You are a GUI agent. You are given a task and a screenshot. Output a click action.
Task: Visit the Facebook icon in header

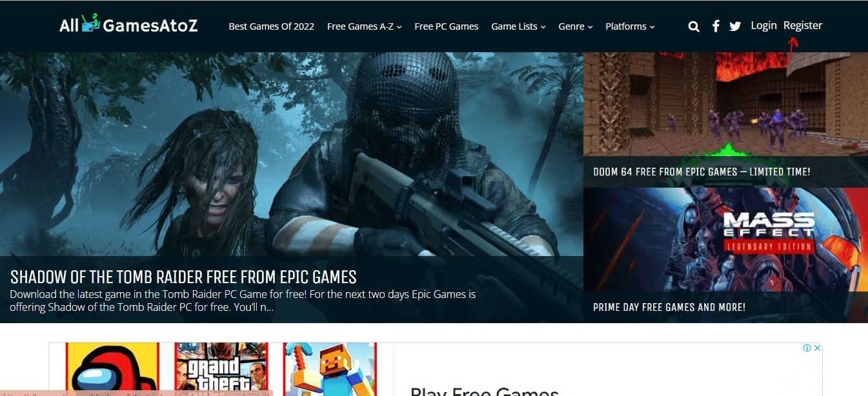[716, 26]
